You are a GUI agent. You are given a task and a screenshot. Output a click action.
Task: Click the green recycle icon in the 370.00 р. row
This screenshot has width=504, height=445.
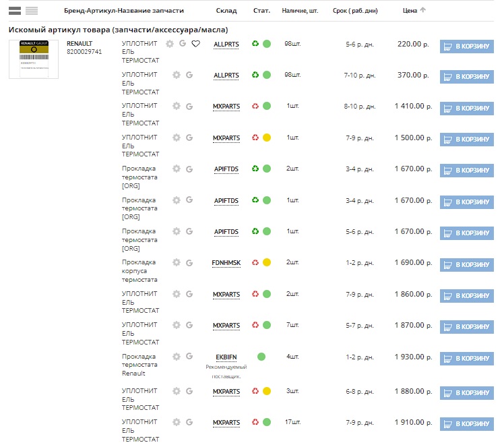tap(255, 76)
